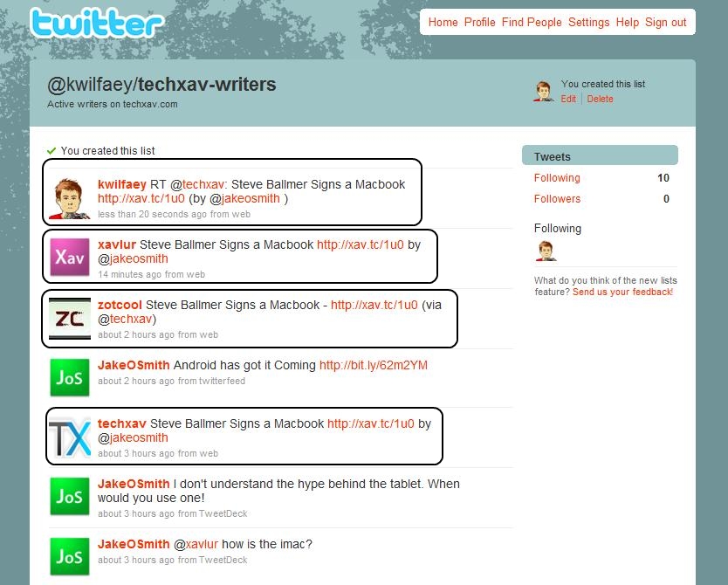728x585 pixels.
Task: Click list owner avatar beside Edit link
Action: [x=543, y=91]
